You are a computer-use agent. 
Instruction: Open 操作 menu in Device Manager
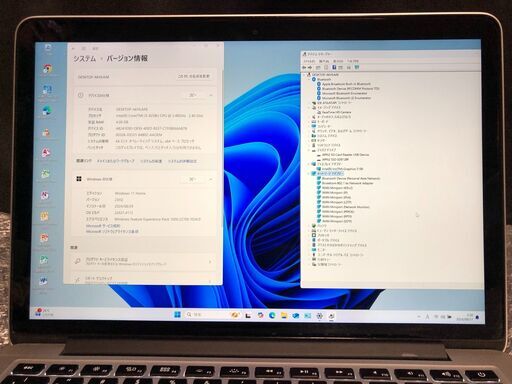(324, 61)
